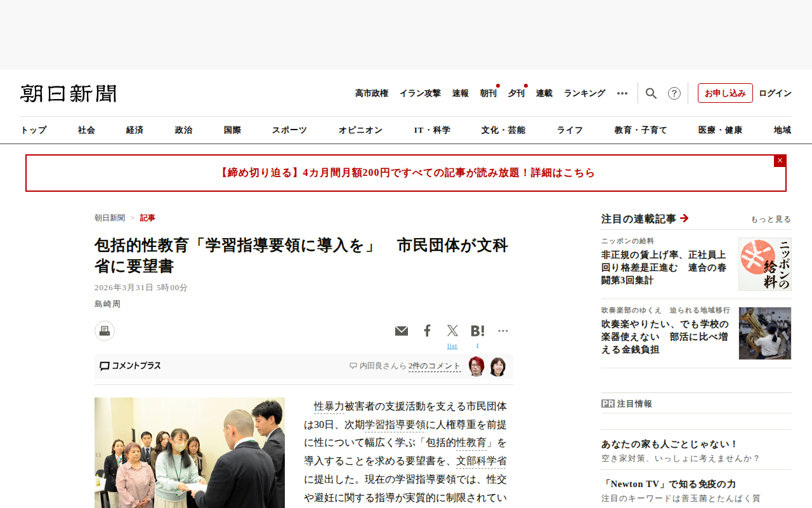Click ログイン to sign in
The image size is (812, 508).
775,93
